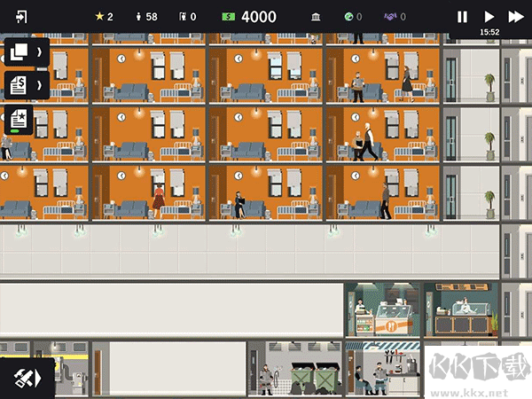Expand the layers overlay menu arrow
Image resolution: width=532 pixels, height=399 pixels.
pos(39,52)
